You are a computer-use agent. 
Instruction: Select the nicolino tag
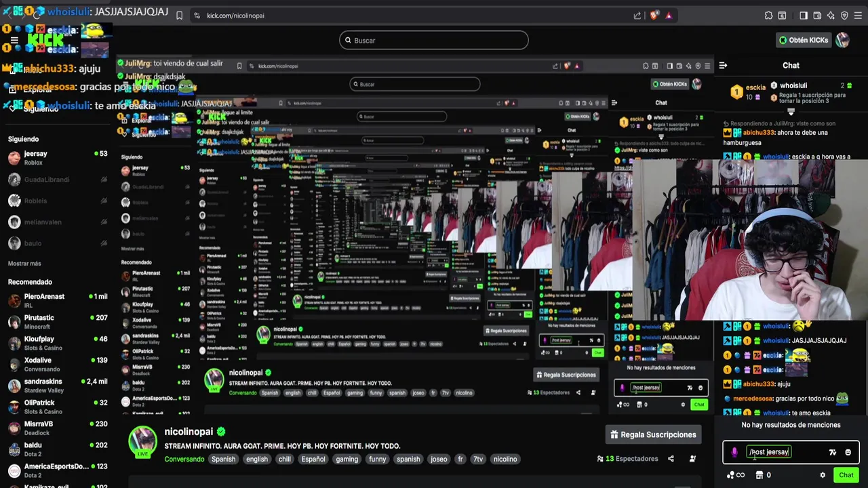pyautogui.click(x=505, y=459)
